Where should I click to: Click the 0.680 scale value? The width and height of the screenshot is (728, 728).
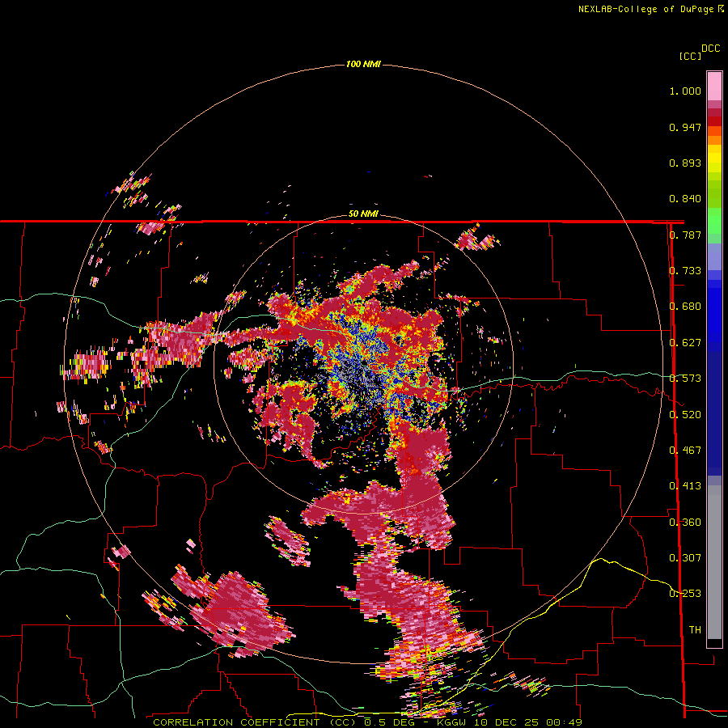[x=685, y=307]
